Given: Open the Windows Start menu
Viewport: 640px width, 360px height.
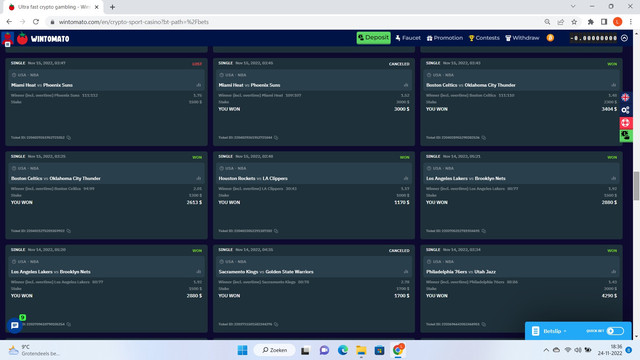Looking at the screenshot, I should pos(242,350).
